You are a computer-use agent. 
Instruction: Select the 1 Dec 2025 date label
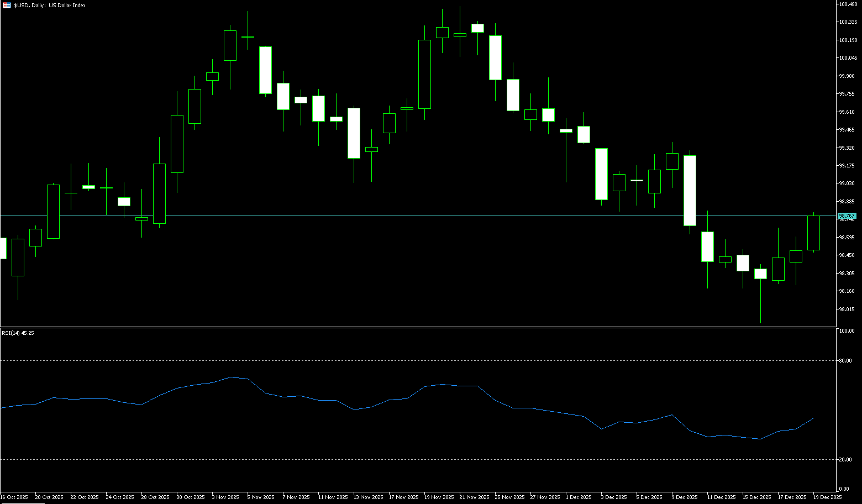tap(579, 497)
